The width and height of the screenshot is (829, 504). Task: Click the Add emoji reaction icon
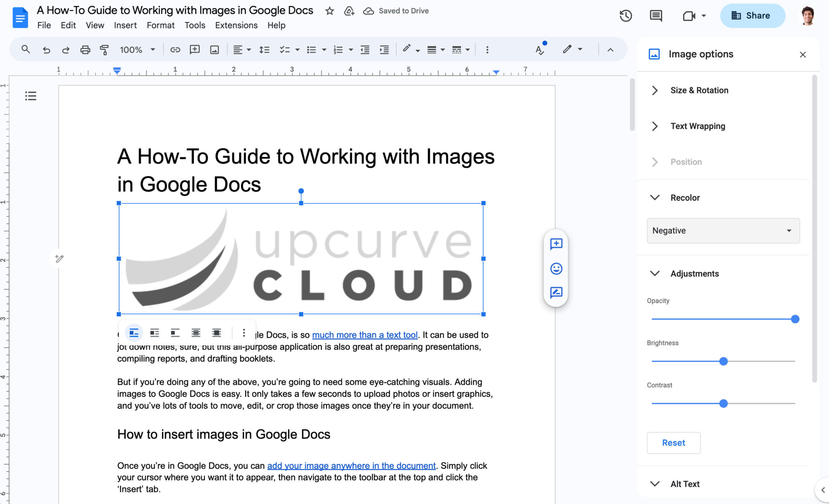[556, 269]
